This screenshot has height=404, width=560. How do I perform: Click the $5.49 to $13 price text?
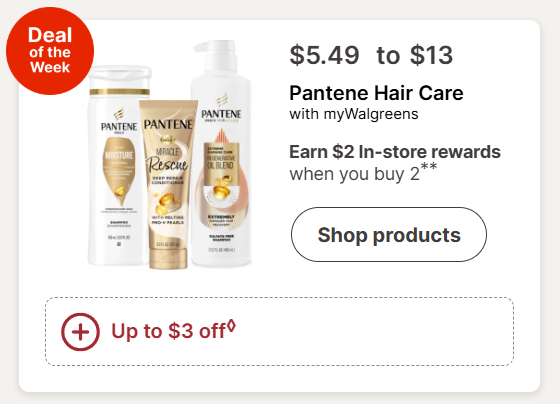(371, 55)
